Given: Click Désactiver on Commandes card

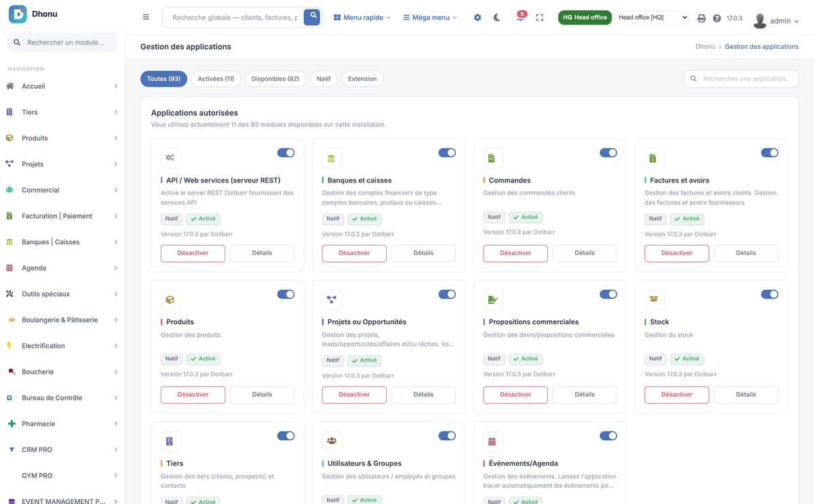Looking at the screenshot, I should pos(516,253).
